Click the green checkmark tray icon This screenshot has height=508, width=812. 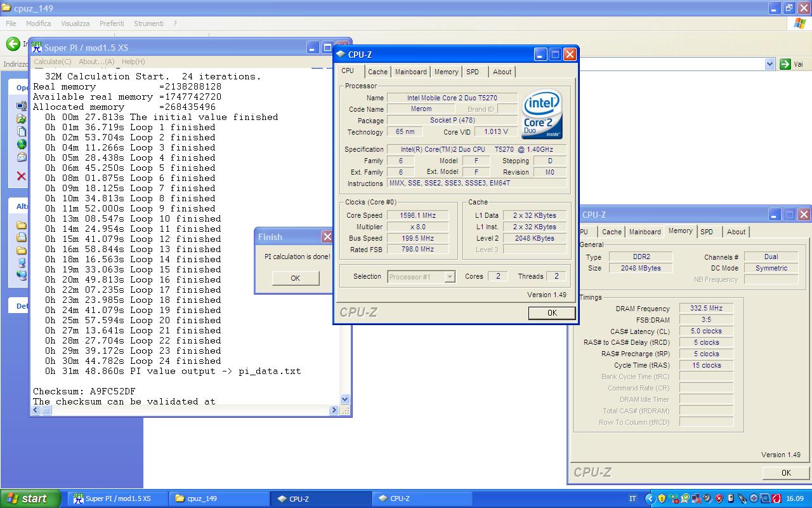[x=685, y=498]
